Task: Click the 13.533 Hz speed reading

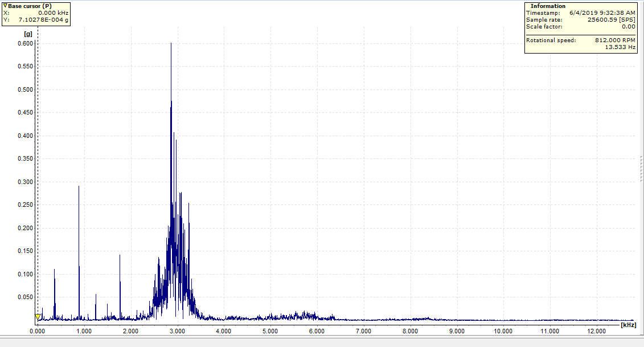Action: (620, 47)
